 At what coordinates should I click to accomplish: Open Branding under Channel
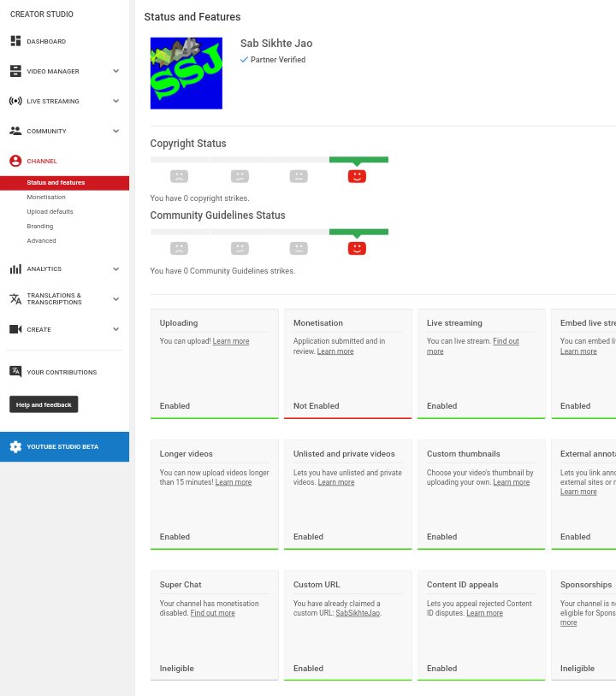click(x=40, y=226)
